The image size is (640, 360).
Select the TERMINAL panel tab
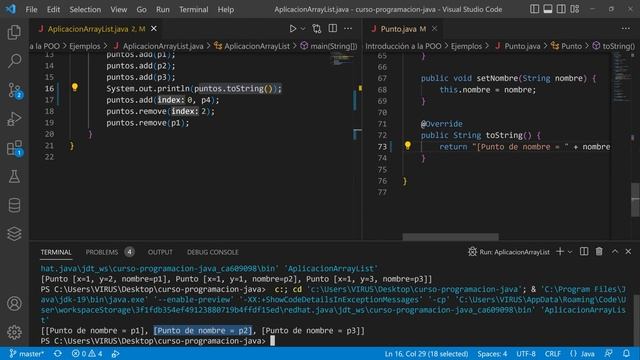pyautogui.click(x=56, y=252)
